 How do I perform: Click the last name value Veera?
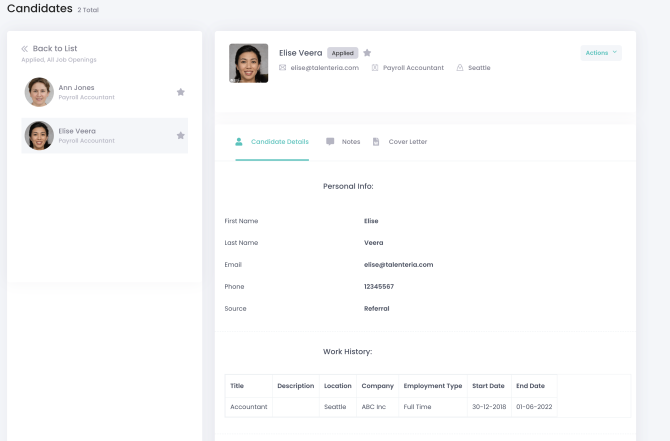(373, 243)
